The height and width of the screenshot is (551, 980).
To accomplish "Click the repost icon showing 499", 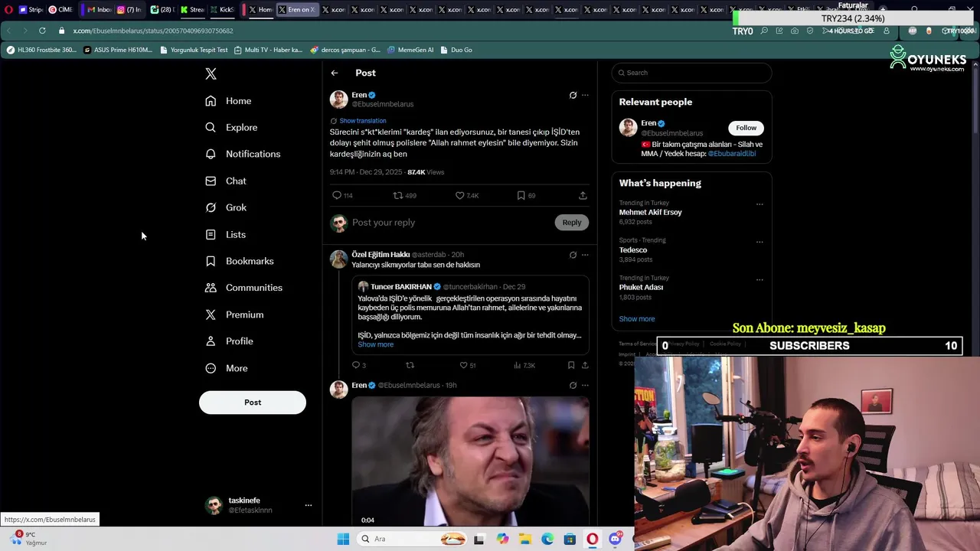I will coord(397,196).
